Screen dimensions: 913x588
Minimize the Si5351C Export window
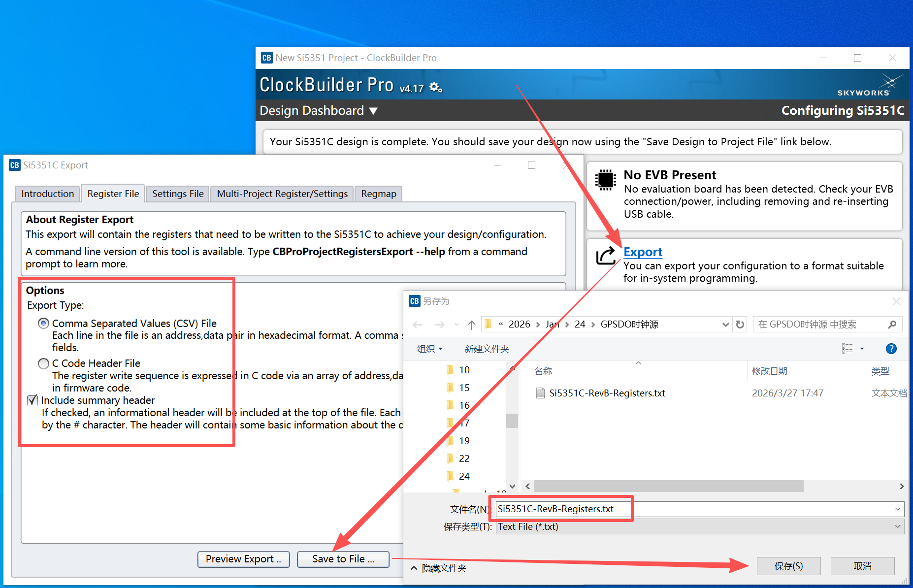point(498,165)
